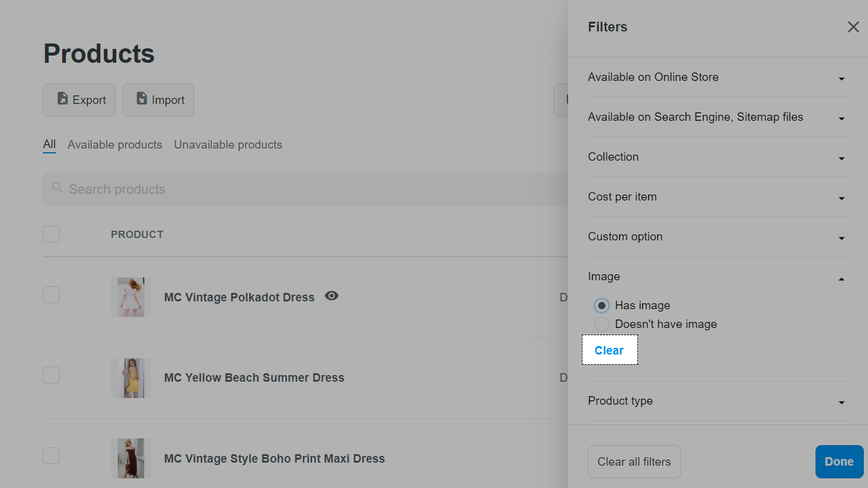Click the blue Done button
868x488 pixels.
coord(839,462)
